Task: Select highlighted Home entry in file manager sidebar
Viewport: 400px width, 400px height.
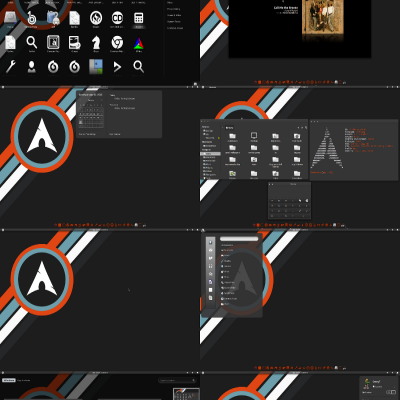Action: click(210, 154)
